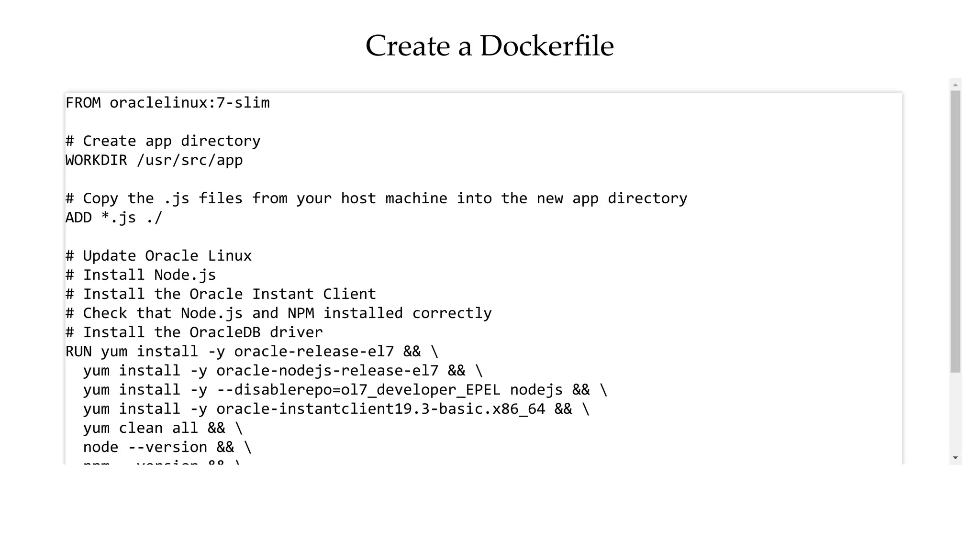980x551 pixels.
Task: Click the '--disablerepo=ol7_developer_EPEL nodejs' line
Action: click(x=345, y=390)
